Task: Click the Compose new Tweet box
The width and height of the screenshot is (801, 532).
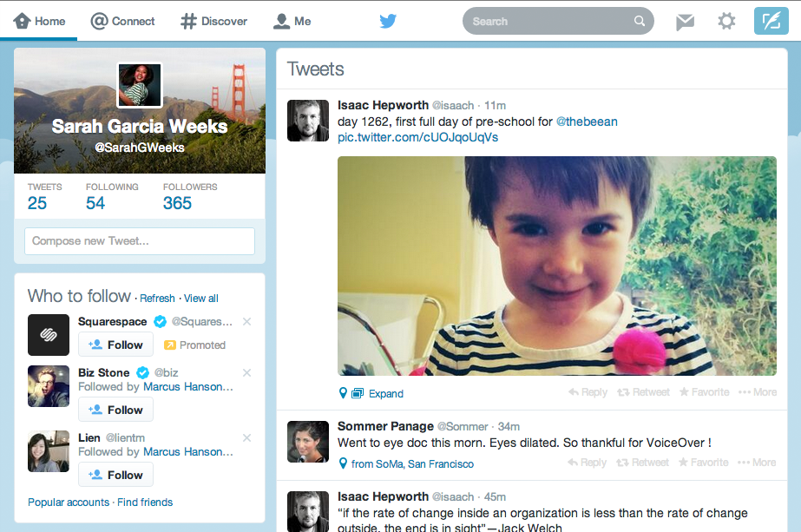Action: (x=140, y=241)
